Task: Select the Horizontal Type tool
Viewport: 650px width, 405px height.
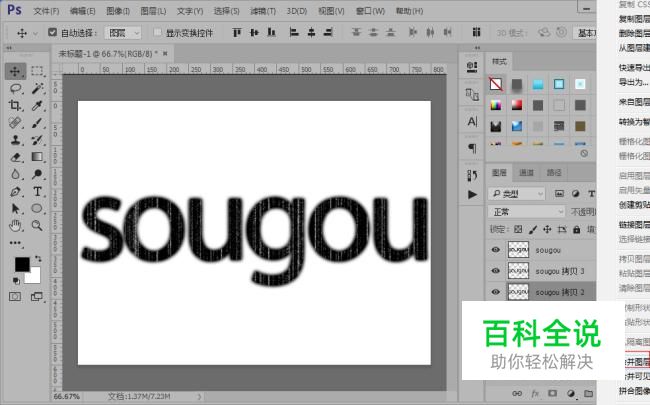Action: tap(37, 192)
